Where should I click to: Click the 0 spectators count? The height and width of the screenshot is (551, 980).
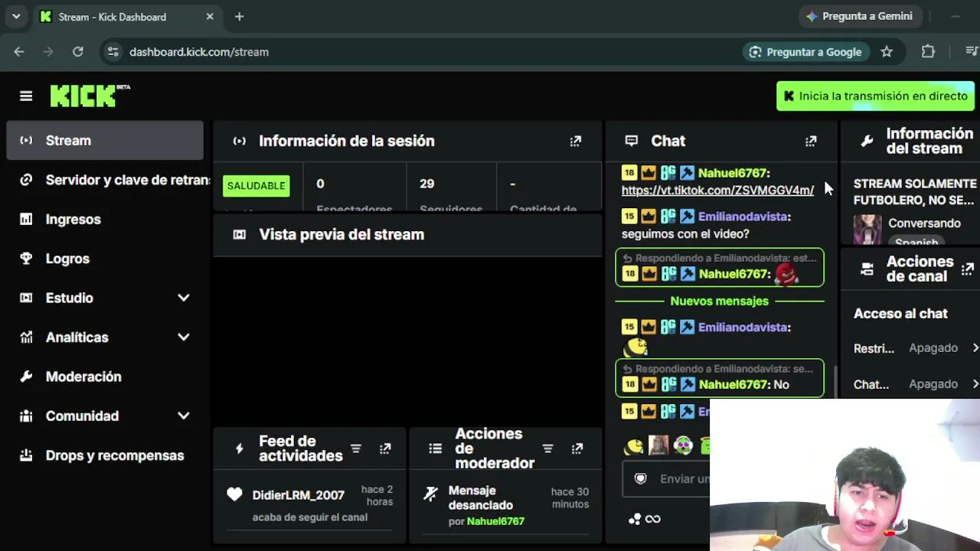pos(320,184)
